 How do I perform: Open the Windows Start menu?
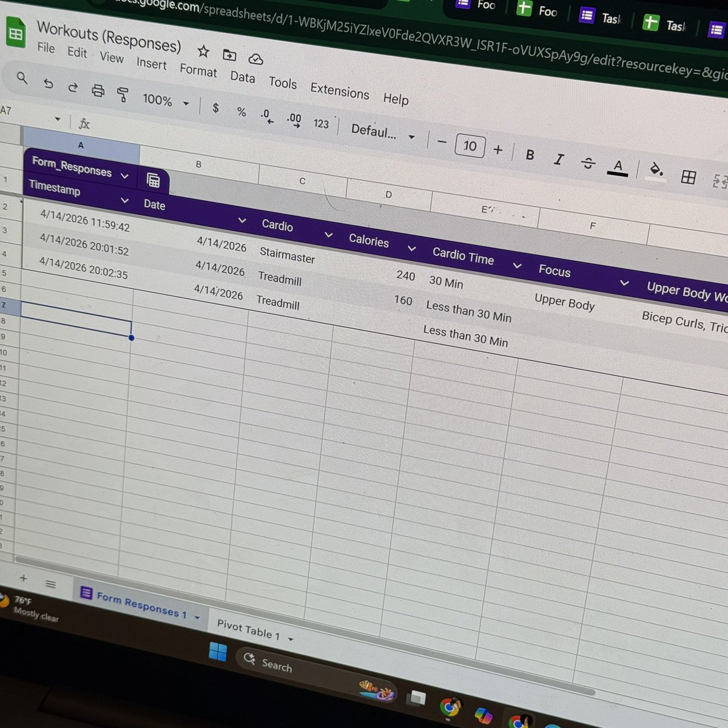218,652
